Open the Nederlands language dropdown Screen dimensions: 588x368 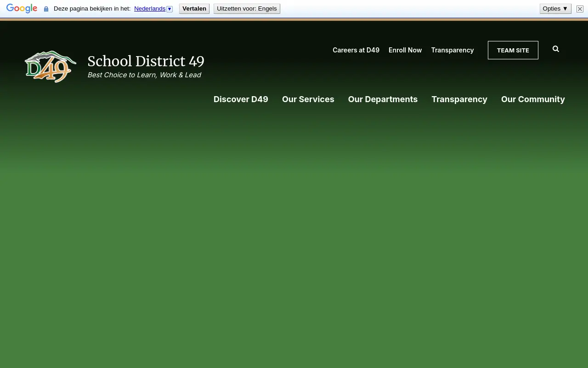[x=153, y=9]
